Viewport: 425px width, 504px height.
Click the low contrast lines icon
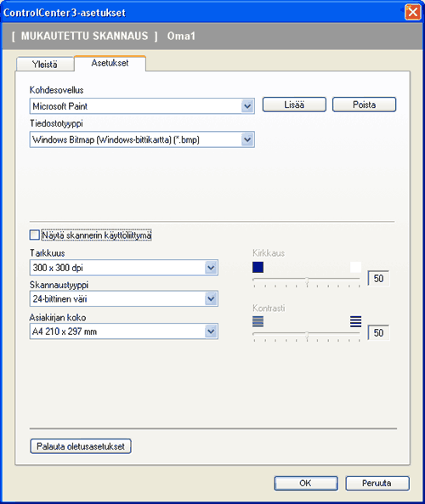click(258, 321)
